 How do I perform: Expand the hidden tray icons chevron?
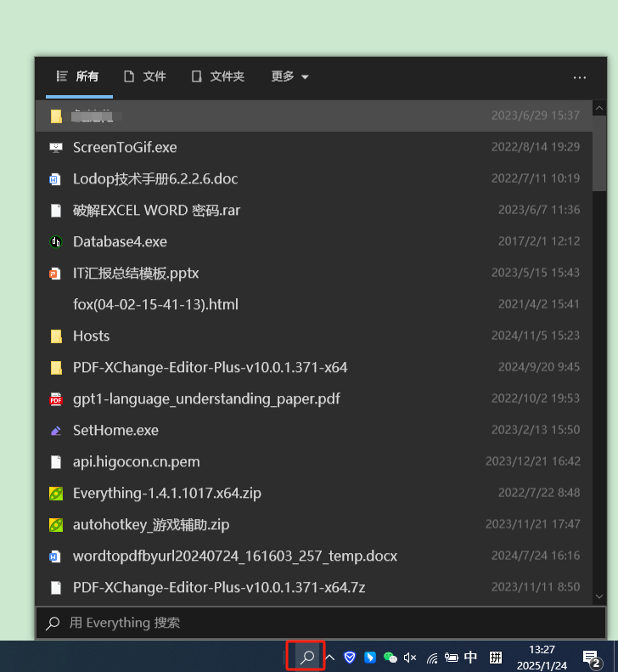pyautogui.click(x=329, y=657)
